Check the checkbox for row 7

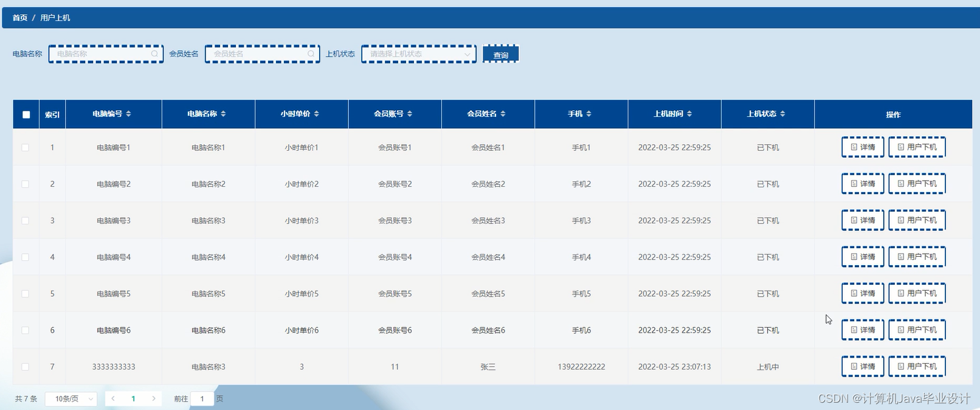point(26,367)
